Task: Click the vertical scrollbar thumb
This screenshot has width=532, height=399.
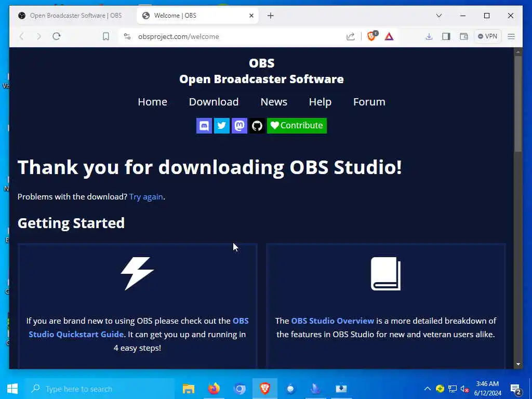Action: pyautogui.click(x=518, y=104)
